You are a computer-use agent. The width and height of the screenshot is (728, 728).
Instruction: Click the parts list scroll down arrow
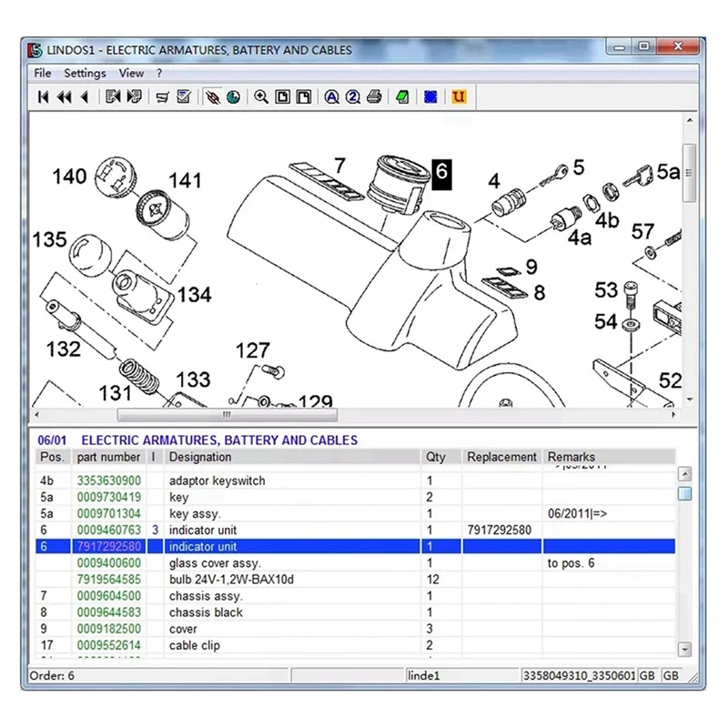684,648
